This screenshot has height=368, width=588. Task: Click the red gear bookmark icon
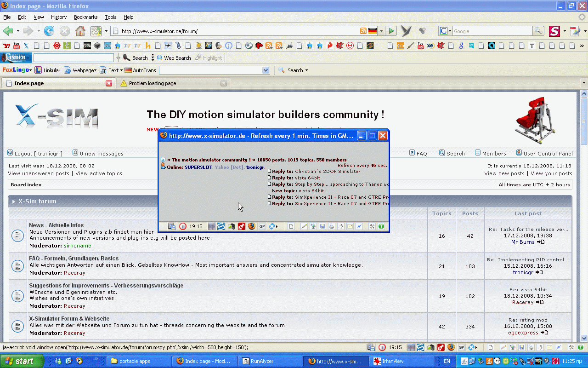tap(57, 46)
